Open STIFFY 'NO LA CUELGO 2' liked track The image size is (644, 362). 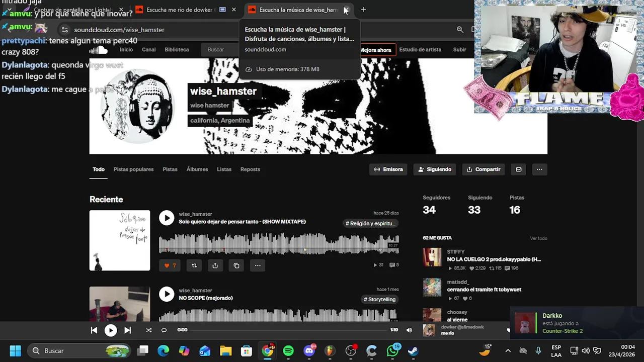[x=494, y=259]
